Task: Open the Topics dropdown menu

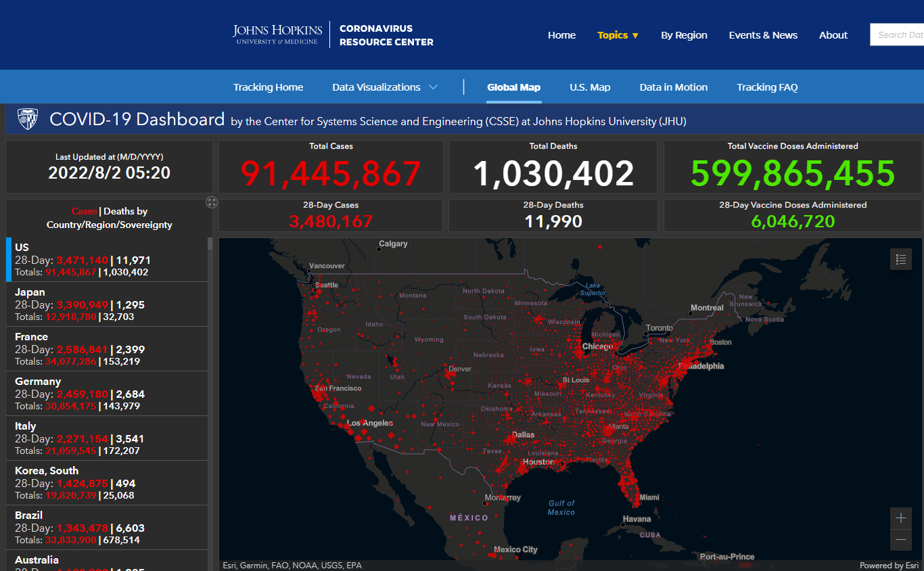Action: [x=618, y=35]
